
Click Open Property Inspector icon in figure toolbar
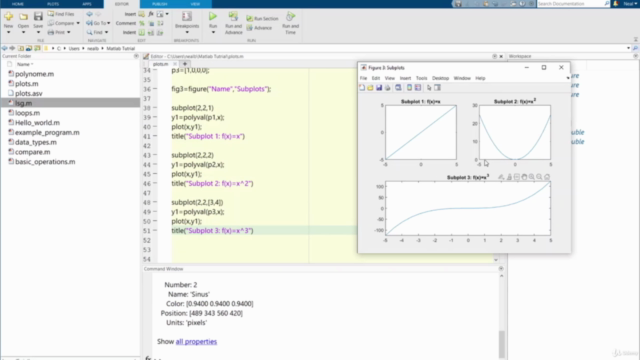click(x=438, y=88)
